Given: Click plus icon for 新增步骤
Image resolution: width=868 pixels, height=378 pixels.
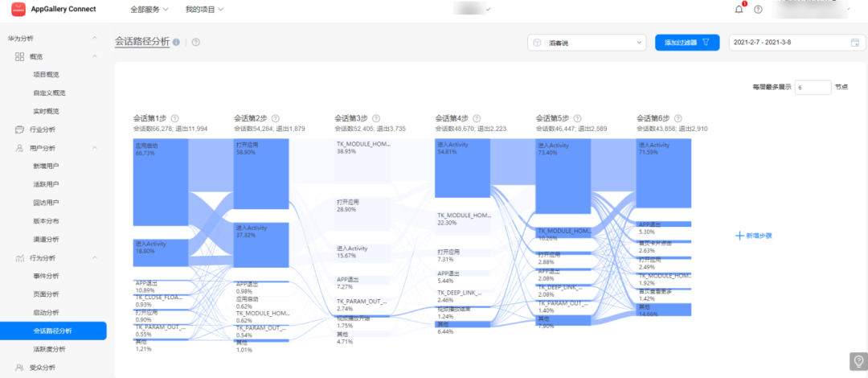Looking at the screenshot, I should [739, 236].
